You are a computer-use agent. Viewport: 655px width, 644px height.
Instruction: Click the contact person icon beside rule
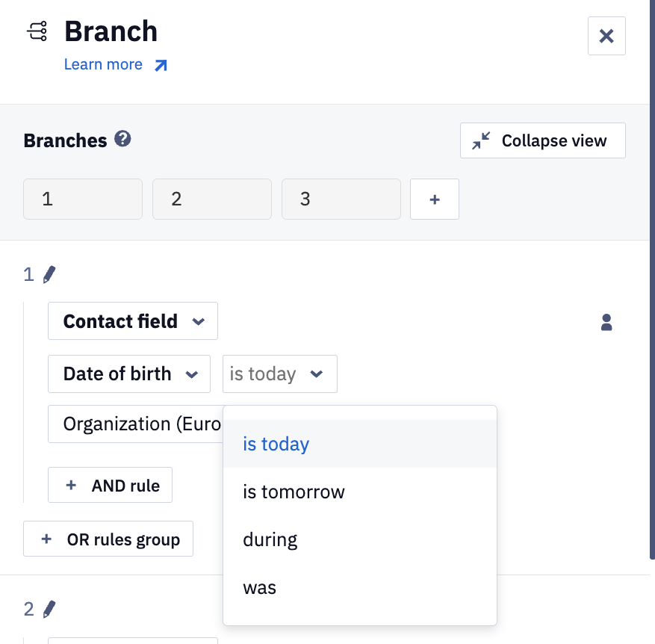point(606,323)
